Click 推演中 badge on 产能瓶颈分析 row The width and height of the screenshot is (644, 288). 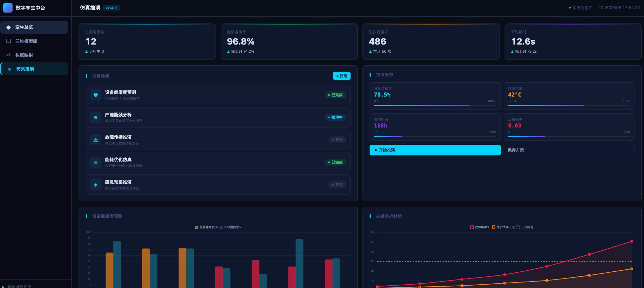335,118
